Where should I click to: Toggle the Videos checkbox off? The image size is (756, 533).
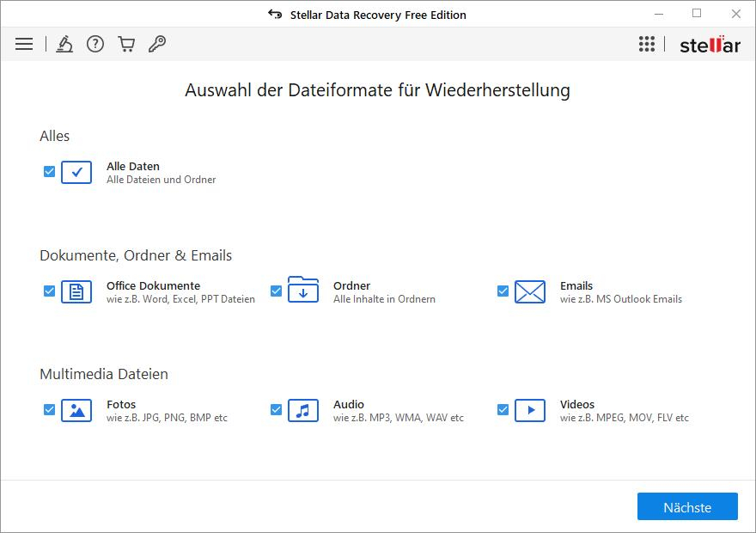pos(503,410)
